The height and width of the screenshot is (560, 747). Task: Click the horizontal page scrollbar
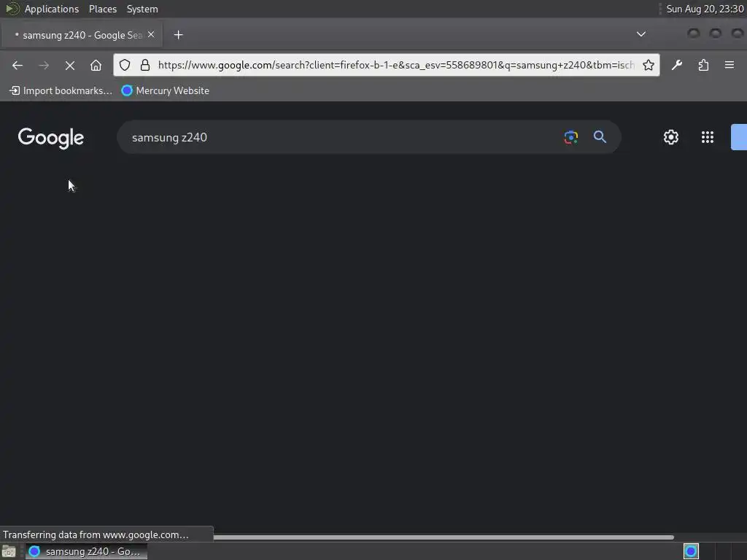click(443, 537)
